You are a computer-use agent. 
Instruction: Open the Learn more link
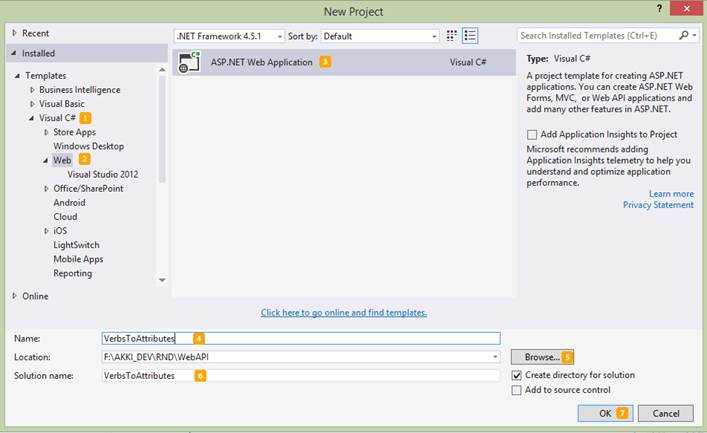pyautogui.click(x=671, y=193)
